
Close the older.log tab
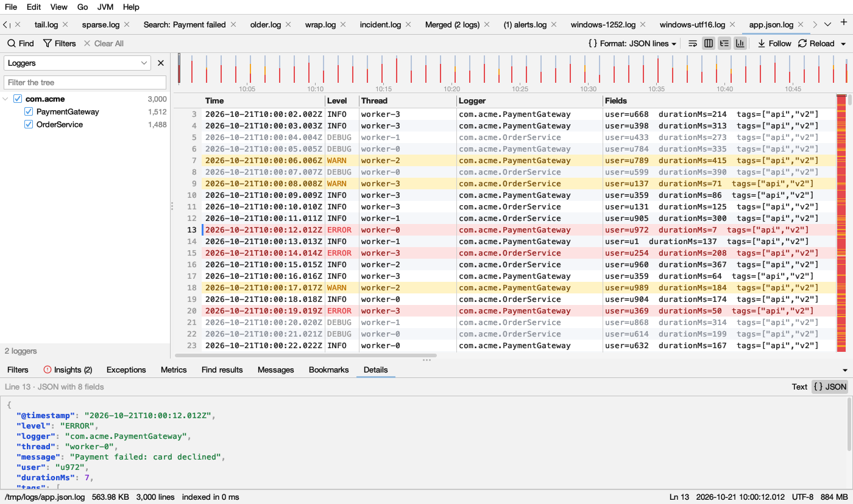point(288,24)
